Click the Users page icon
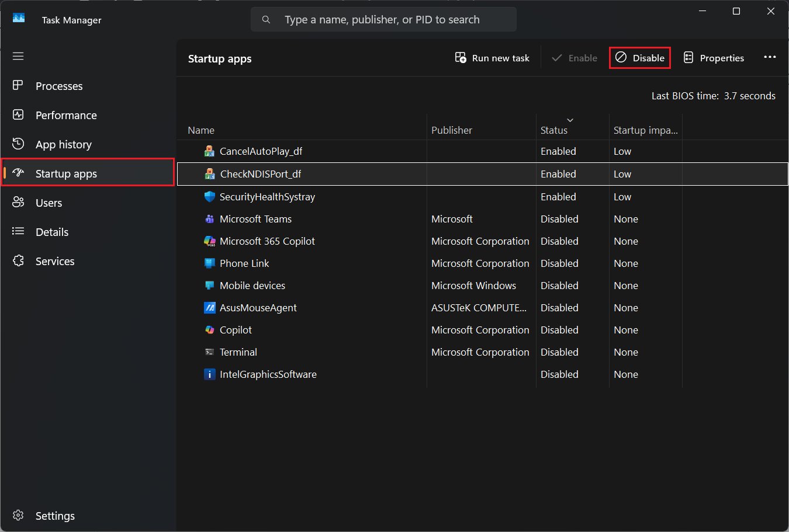This screenshot has width=789, height=532. pyautogui.click(x=18, y=203)
